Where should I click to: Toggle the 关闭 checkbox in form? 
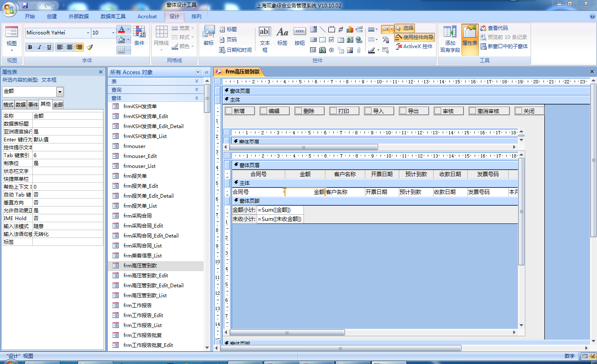[x=519, y=111]
